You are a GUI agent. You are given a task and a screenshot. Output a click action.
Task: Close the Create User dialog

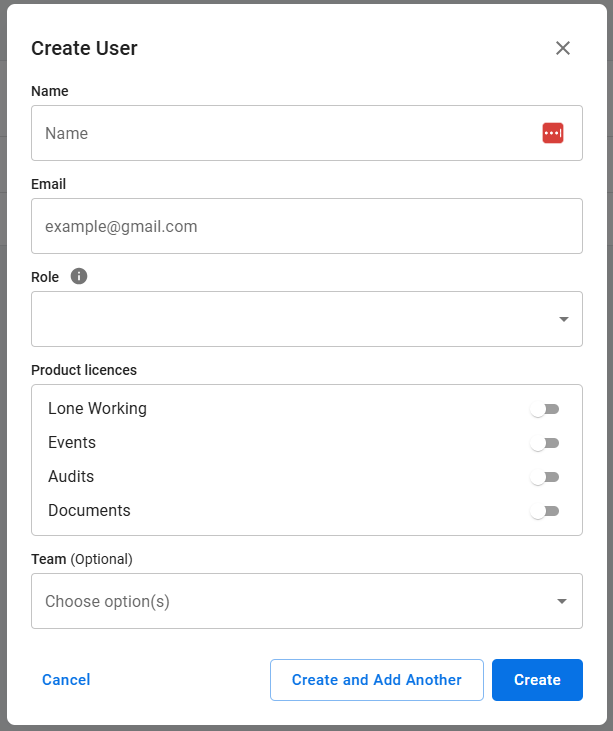pyautogui.click(x=563, y=48)
